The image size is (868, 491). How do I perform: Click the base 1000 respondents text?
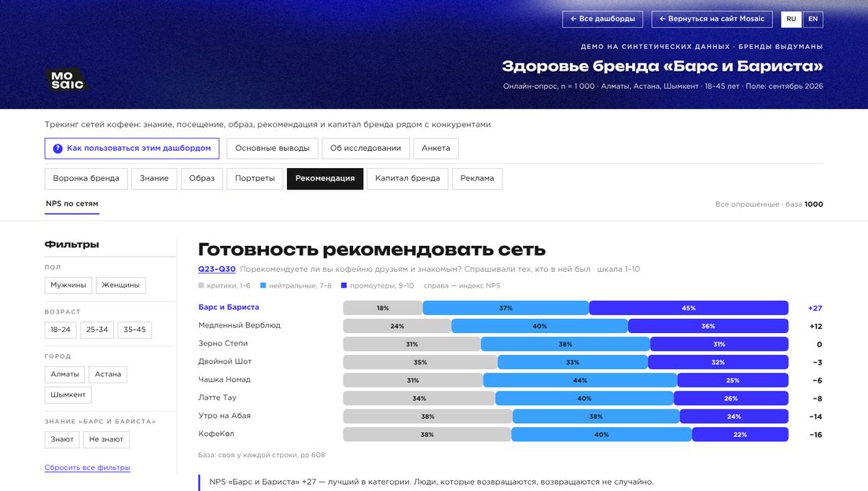click(769, 204)
